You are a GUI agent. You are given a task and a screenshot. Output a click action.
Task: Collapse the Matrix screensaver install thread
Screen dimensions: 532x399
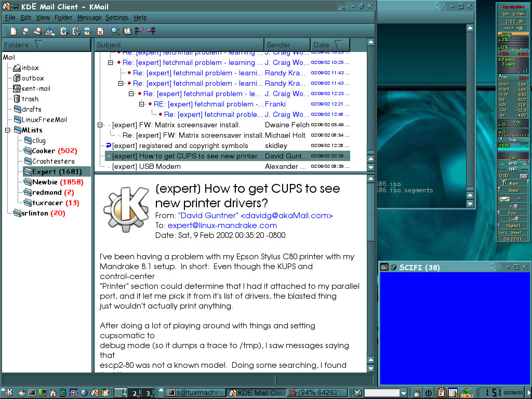point(100,125)
